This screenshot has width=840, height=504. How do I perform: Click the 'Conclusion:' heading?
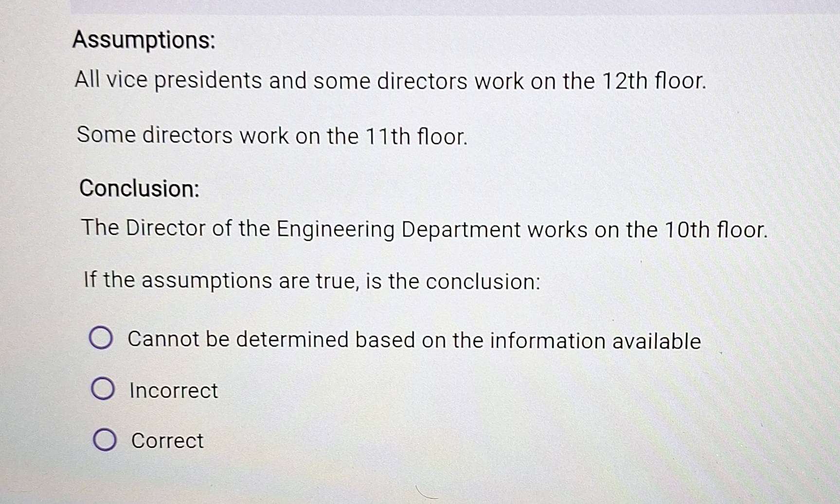140,188
